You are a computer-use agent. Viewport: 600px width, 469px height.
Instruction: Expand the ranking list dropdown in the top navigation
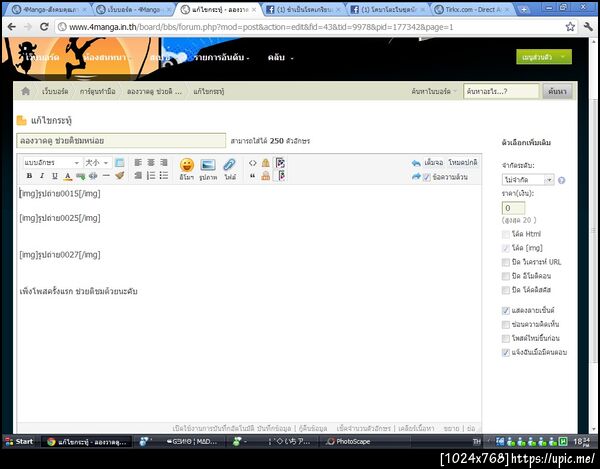pos(221,57)
